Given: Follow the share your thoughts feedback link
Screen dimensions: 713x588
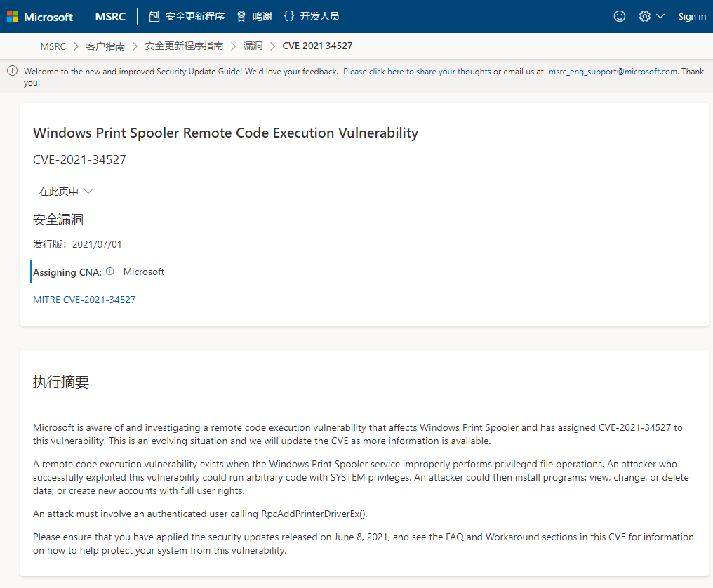Looking at the screenshot, I should pyautogui.click(x=417, y=72).
